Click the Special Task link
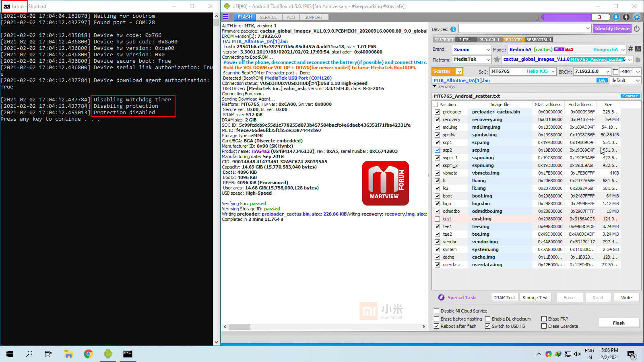The image size is (644, 362). pos(462,298)
